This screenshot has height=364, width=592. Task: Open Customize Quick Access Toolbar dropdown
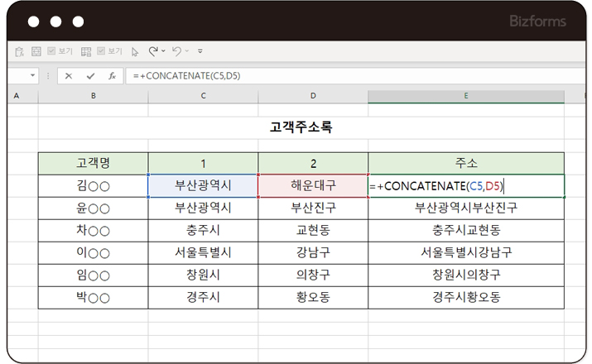tap(200, 51)
